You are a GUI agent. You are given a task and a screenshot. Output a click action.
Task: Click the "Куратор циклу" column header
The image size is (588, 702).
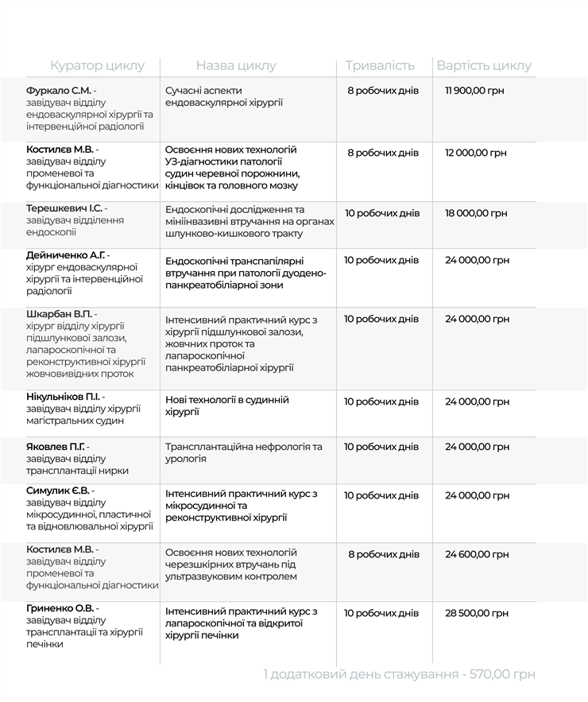click(x=97, y=65)
